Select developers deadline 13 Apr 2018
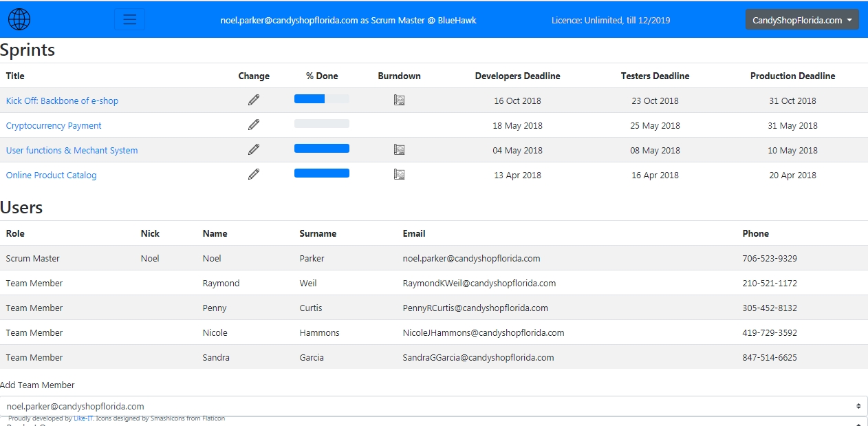The image size is (868, 426). coord(517,175)
